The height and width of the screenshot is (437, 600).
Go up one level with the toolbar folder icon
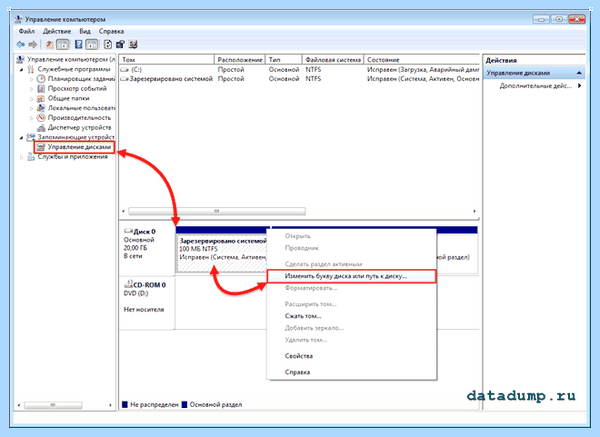click(49, 45)
